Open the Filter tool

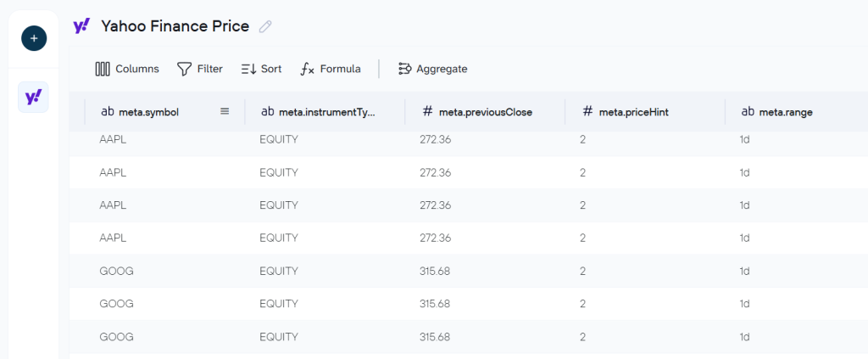pos(200,69)
